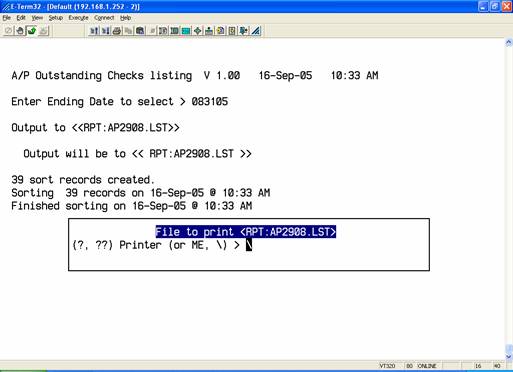Screen dimensions: 513x372
Task: Open the File menu
Action: pyautogui.click(x=7, y=18)
